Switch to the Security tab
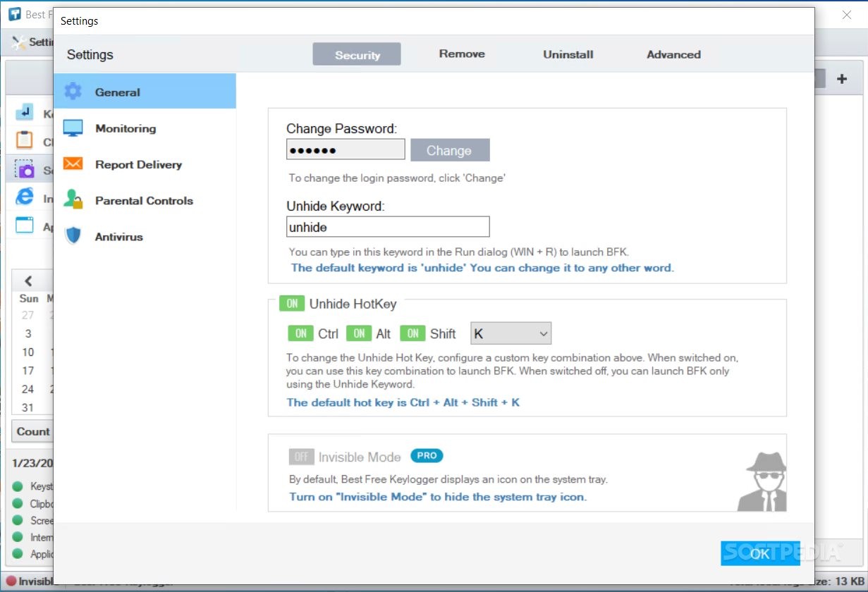Viewport: 868px width, 592px height. point(357,54)
